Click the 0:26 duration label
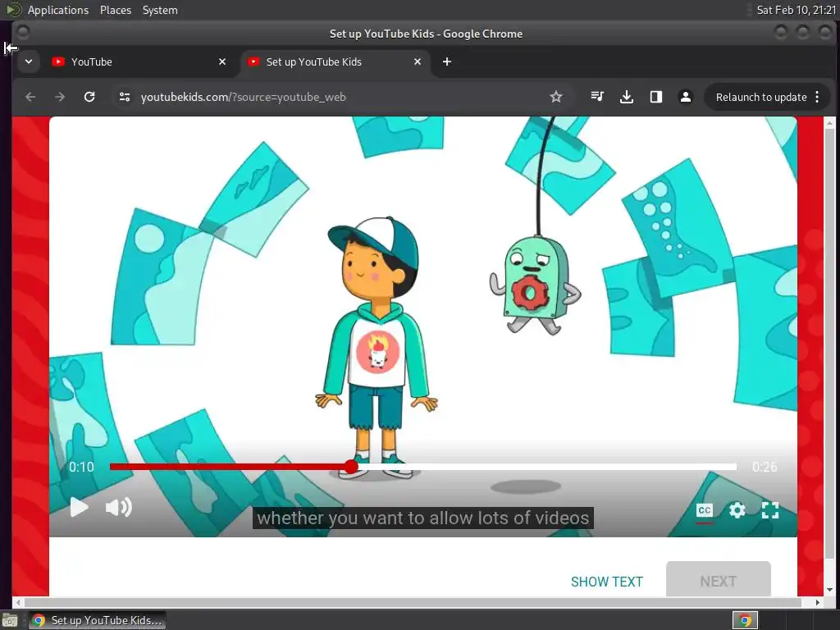 click(x=765, y=467)
